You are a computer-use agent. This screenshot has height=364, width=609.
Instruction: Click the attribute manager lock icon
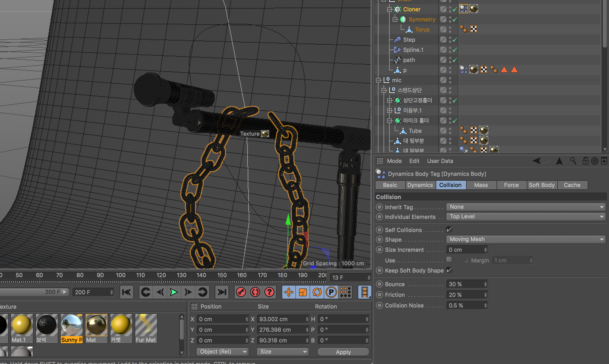tap(585, 161)
